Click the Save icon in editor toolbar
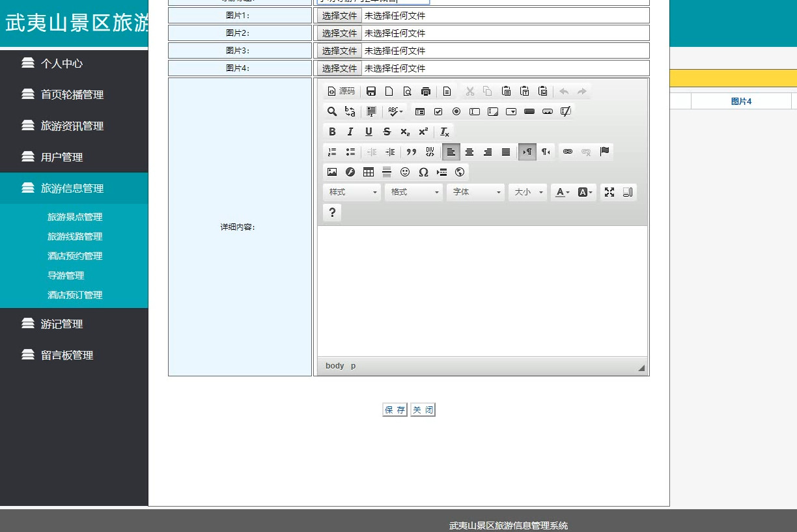Viewport: 797px width, 532px height. point(371,91)
